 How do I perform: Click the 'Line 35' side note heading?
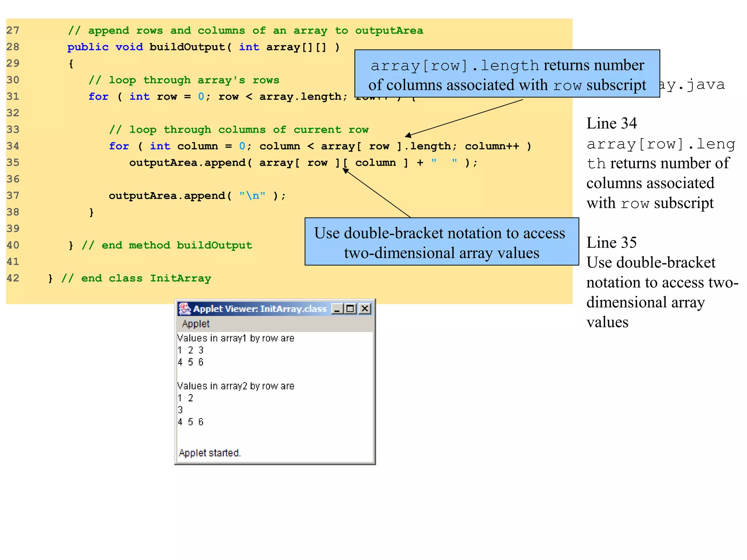pos(612,242)
